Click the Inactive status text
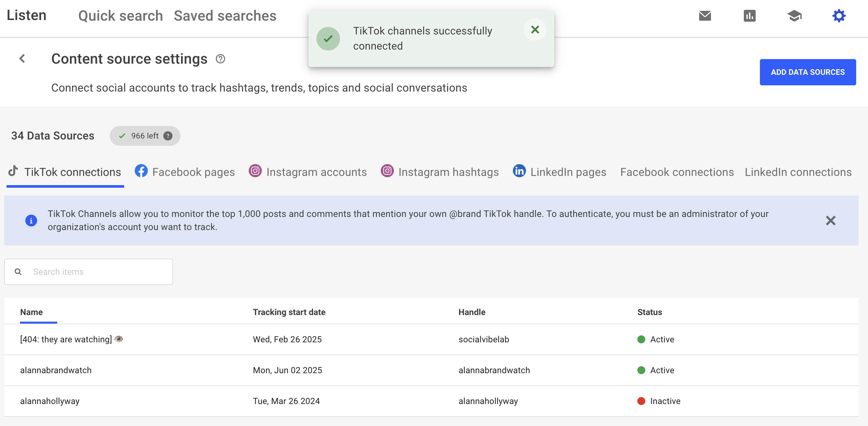This screenshot has height=426, width=868. [665, 401]
